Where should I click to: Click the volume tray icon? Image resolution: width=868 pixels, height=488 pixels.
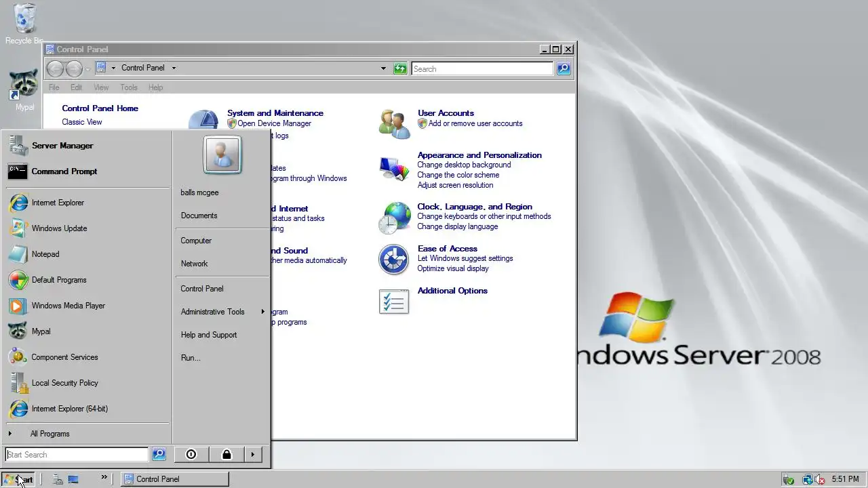(819, 479)
